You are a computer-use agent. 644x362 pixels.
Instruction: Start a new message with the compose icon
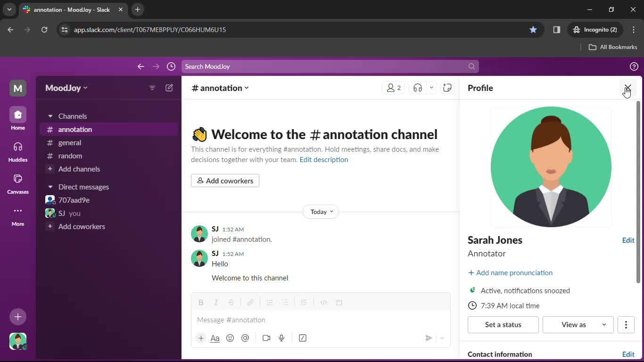[169, 88]
